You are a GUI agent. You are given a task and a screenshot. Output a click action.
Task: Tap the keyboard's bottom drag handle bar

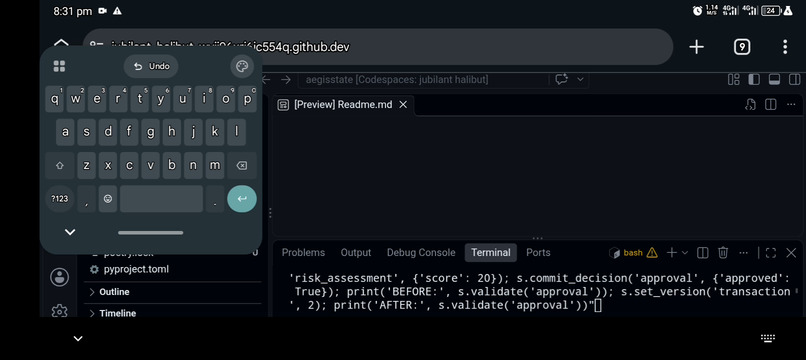click(x=151, y=233)
